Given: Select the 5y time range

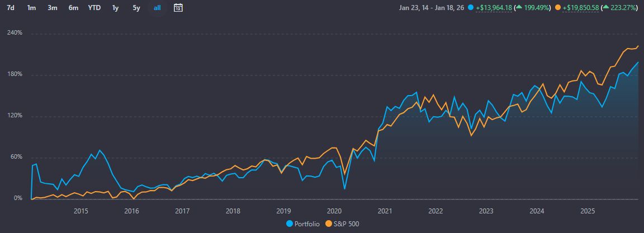Looking at the screenshot, I should click(136, 8).
